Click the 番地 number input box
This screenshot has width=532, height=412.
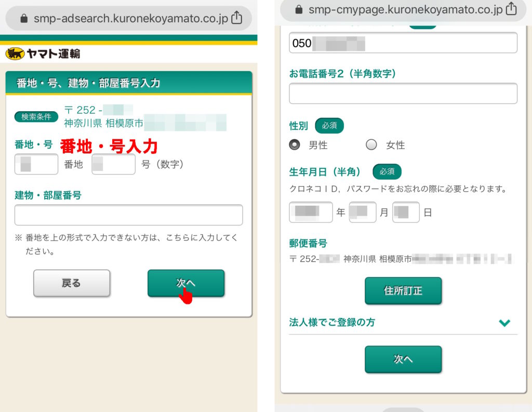36,164
